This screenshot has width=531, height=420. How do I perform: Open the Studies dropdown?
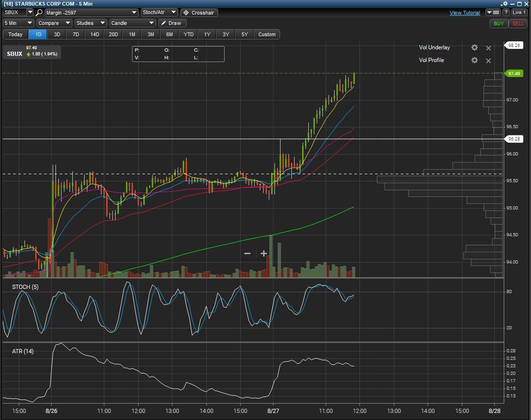pos(91,23)
